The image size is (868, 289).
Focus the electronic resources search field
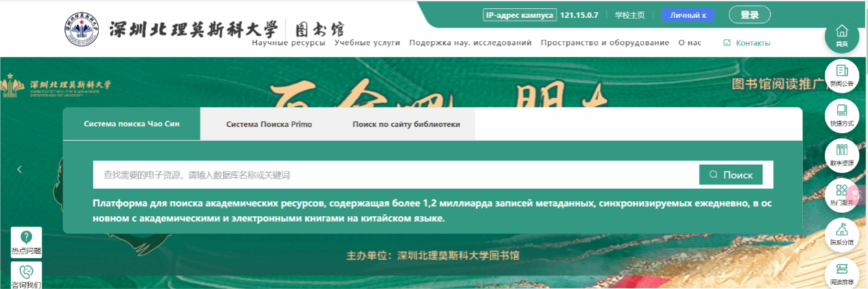396,175
